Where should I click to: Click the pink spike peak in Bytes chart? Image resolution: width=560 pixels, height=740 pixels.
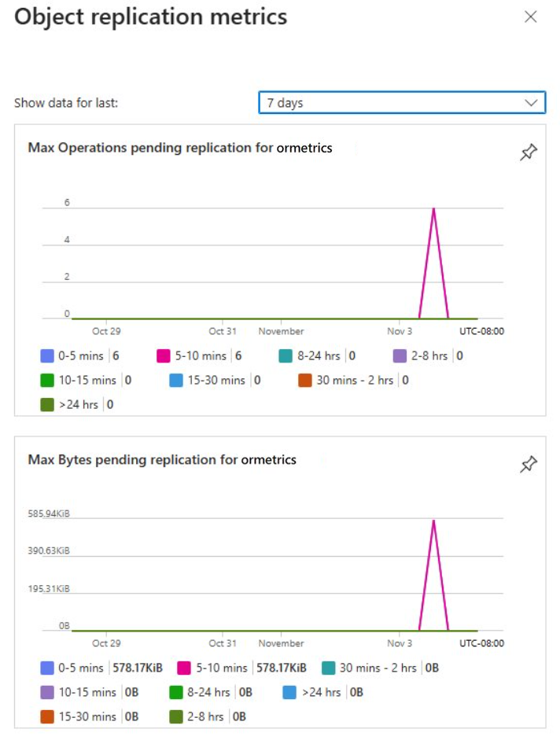pos(433,520)
